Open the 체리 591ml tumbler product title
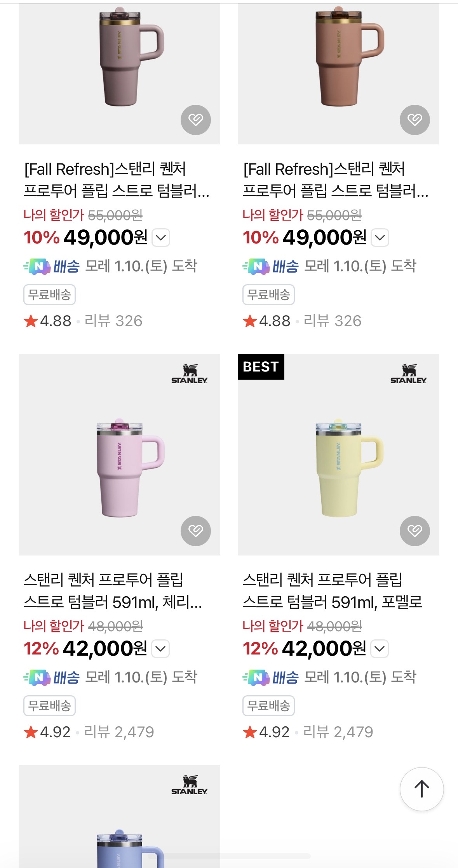This screenshot has width=458, height=868. pyautogui.click(x=113, y=590)
